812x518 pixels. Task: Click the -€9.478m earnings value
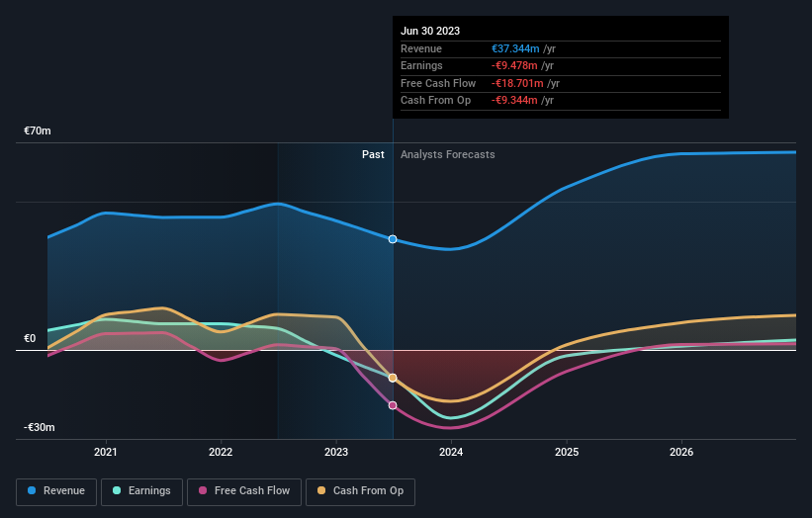tap(514, 65)
